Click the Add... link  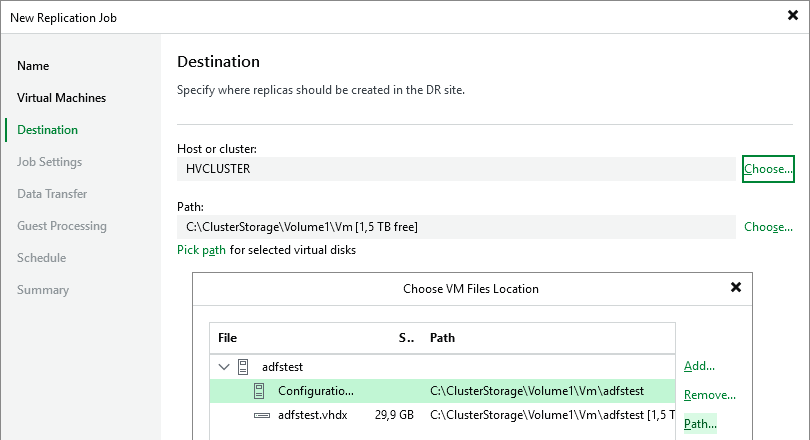click(699, 366)
